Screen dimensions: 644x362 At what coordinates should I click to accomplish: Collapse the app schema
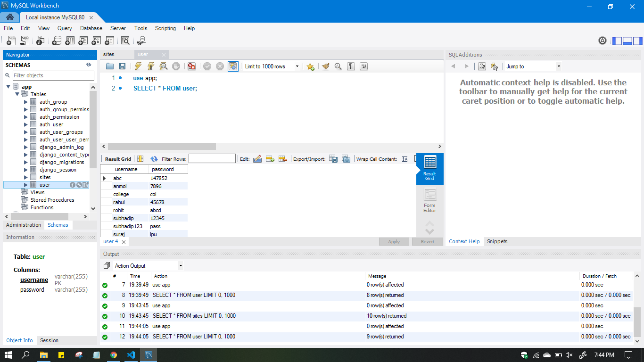(x=8, y=87)
